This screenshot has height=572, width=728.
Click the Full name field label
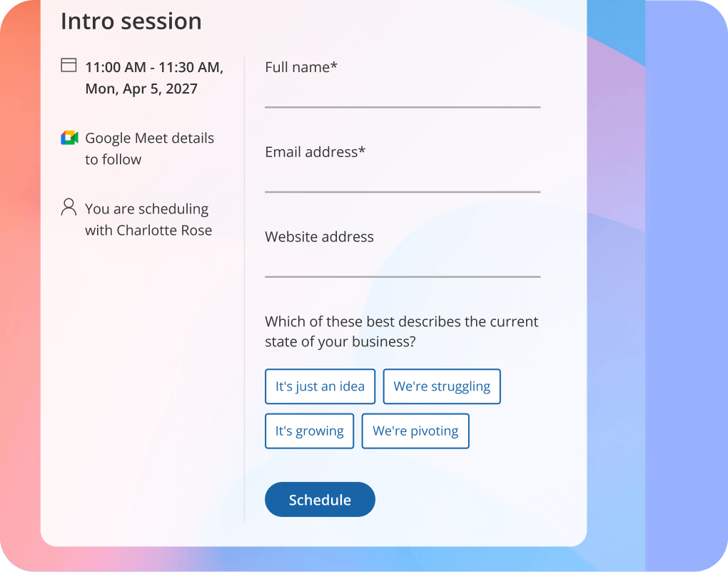tap(300, 66)
